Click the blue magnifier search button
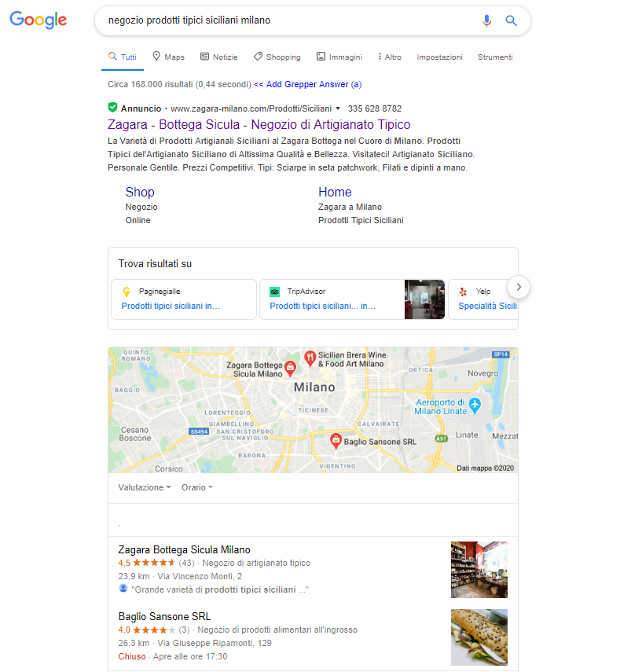631x672 pixels. tap(511, 20)
